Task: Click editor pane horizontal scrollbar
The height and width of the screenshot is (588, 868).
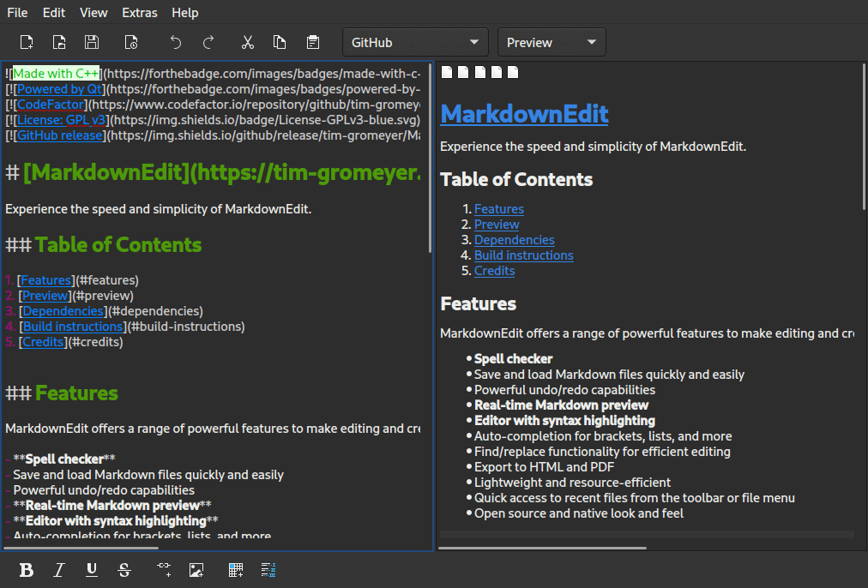Action: [x=81, y=549]
